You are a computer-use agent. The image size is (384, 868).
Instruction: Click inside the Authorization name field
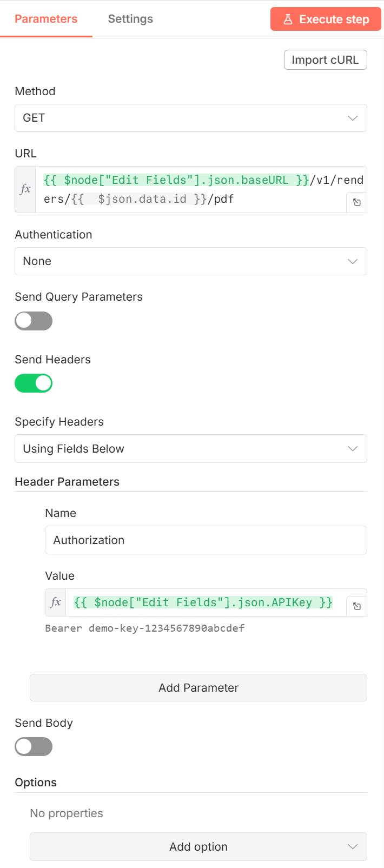[x=206, y=540]
